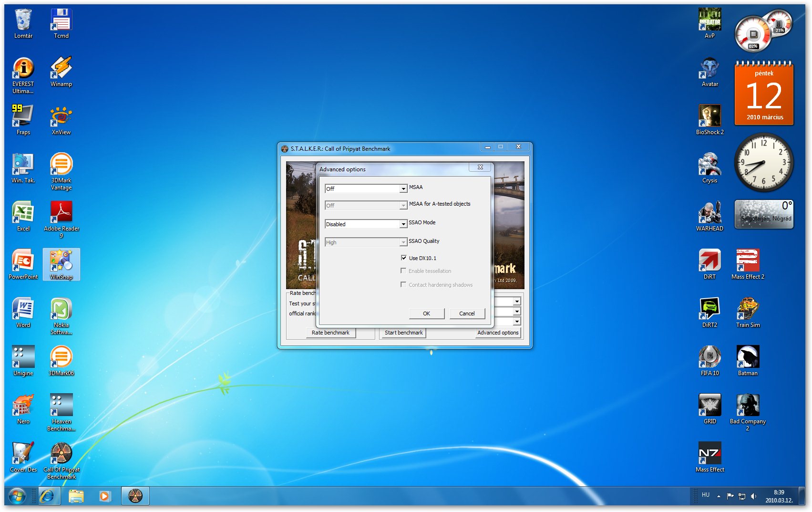Select Bad Company 2 desktop icon
Viewport: 812px width, 512px height.
coord(748,412)
